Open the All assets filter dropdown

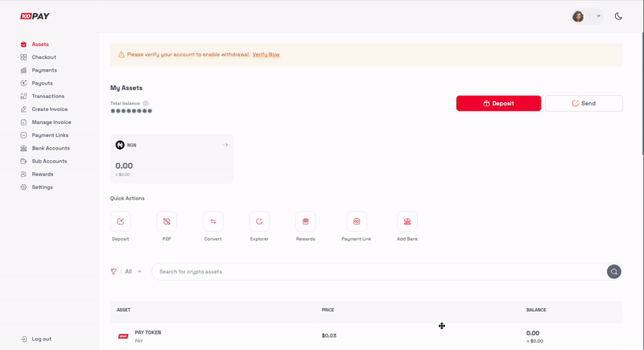click(x=133, y=272)
